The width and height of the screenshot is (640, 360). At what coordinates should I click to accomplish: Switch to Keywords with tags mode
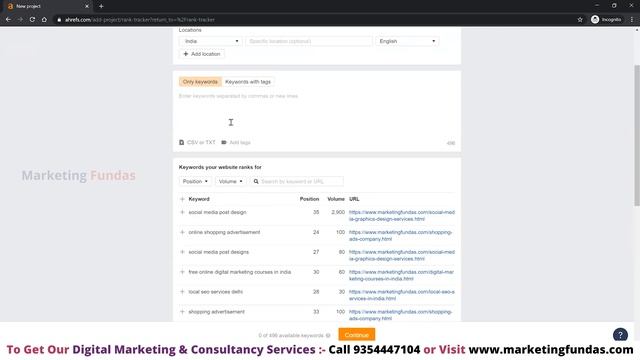pos(248,82)
